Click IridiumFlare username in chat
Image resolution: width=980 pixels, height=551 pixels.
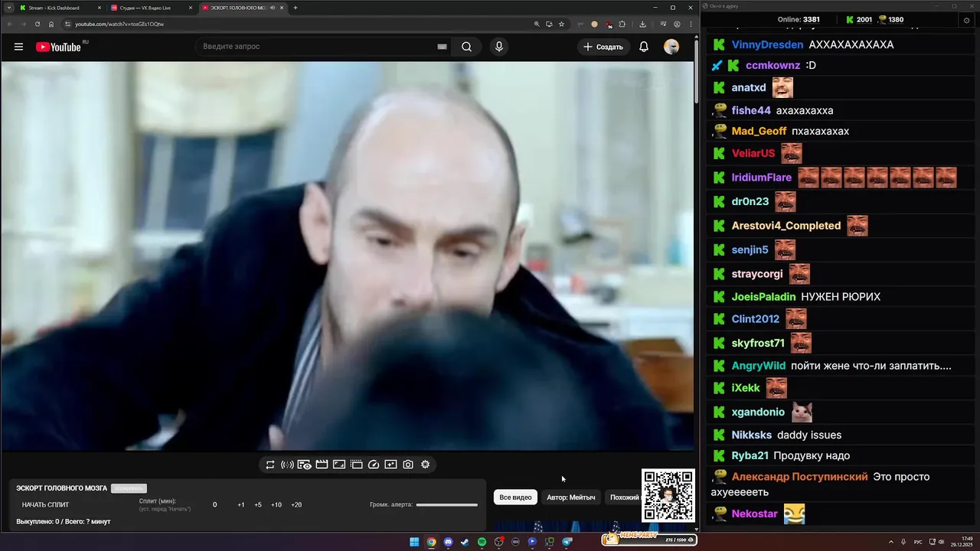tap(762, 178)
